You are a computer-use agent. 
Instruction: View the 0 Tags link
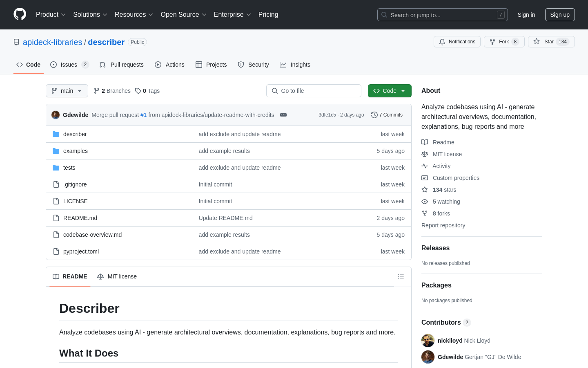tap(147, 91)
